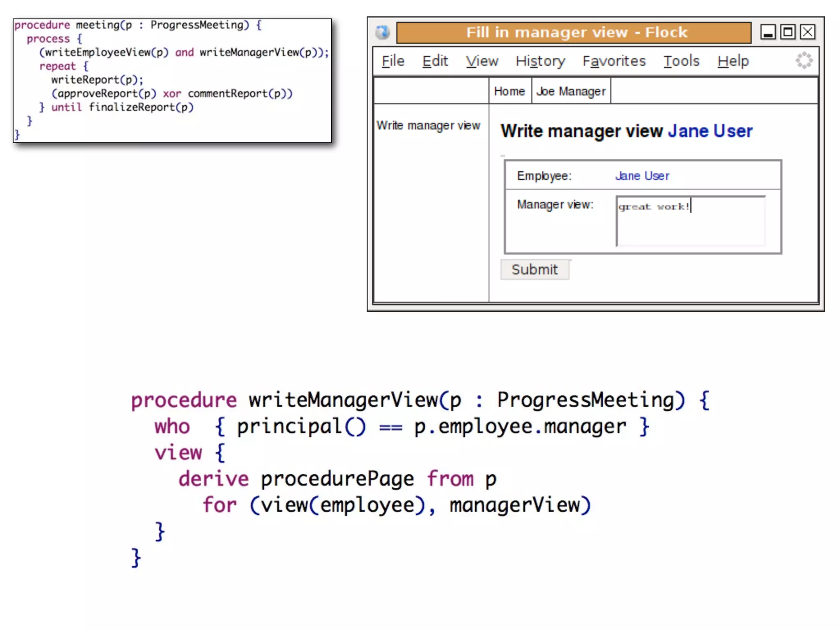The width and height of the screenshot is (840, 630).
Task: Go to the Home tab
Action: click(509, 91)
